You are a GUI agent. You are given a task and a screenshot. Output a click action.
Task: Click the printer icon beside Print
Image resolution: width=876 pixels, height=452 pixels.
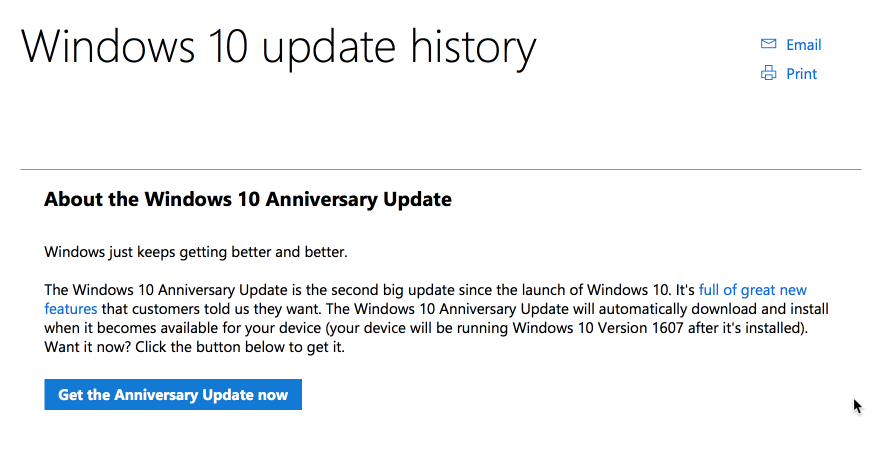pos(768,73)
